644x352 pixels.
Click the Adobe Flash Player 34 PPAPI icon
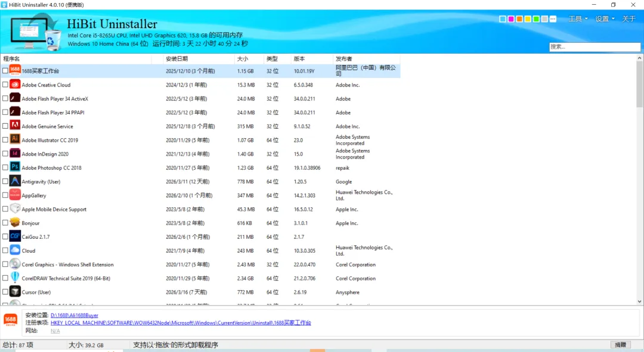click(x=15, y=112)
